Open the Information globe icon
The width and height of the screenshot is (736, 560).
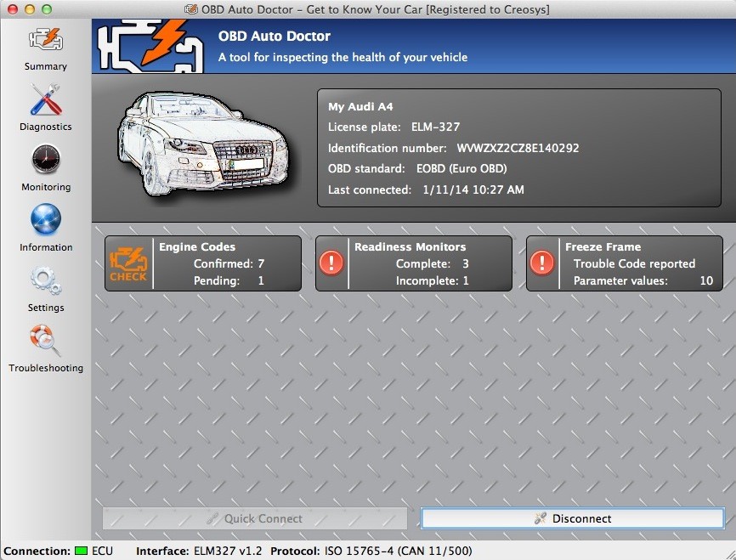(x=44, y=226)
